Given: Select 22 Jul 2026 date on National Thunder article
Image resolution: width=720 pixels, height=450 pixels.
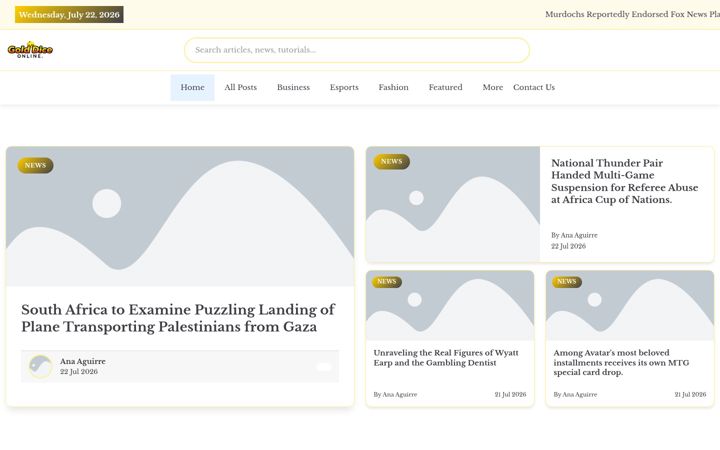Looking at the screenshot, I should 568,246.
